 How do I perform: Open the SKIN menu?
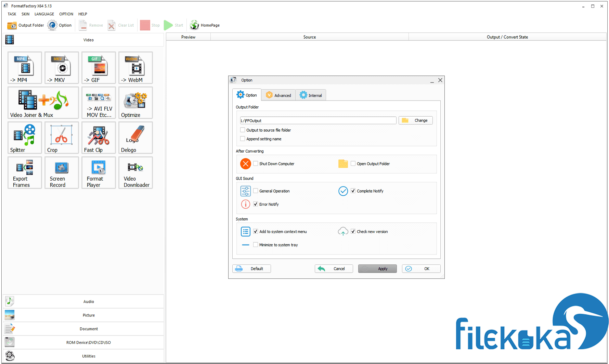tap(25, 14)
